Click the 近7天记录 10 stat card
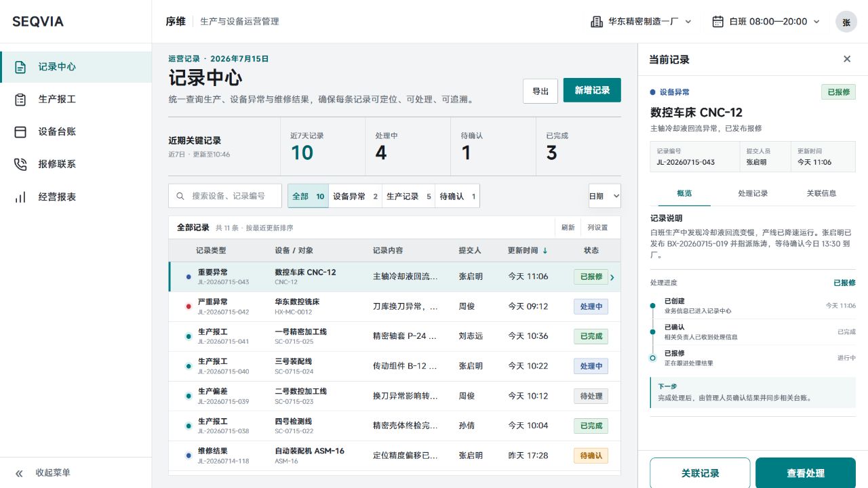 (x=323, y=146)
